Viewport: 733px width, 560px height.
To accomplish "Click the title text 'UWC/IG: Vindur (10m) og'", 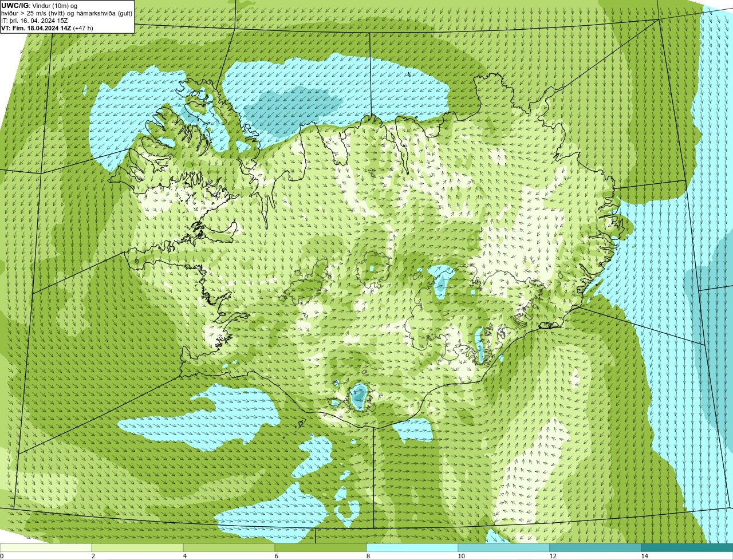I will click(x=40, y=6).
